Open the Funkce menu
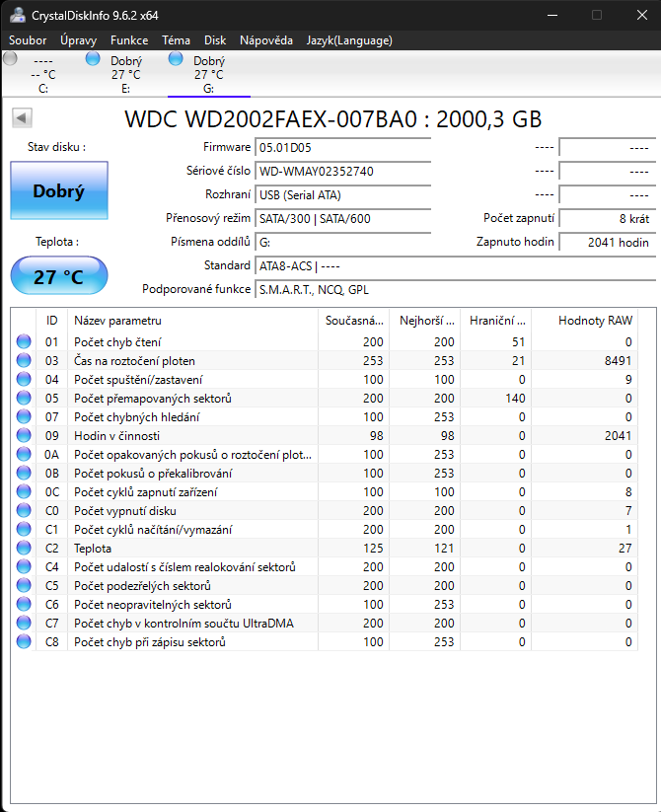Screen dimensions: 661x812 129,40
